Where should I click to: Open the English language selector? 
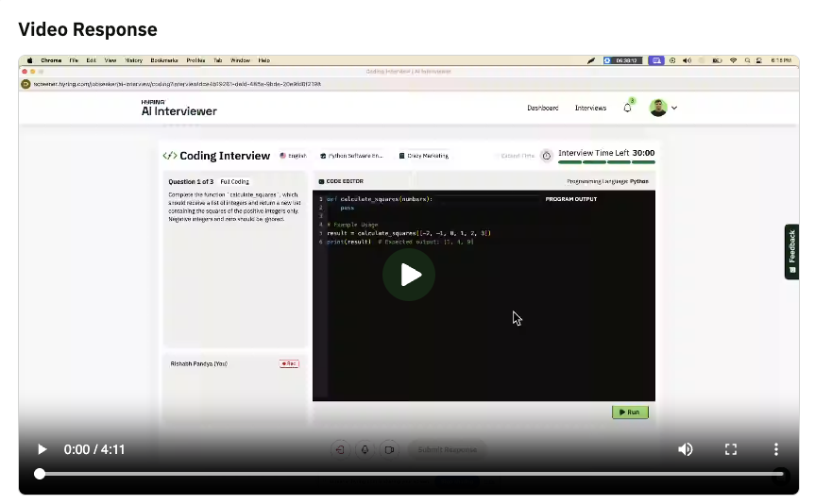[x=294, y=156]
